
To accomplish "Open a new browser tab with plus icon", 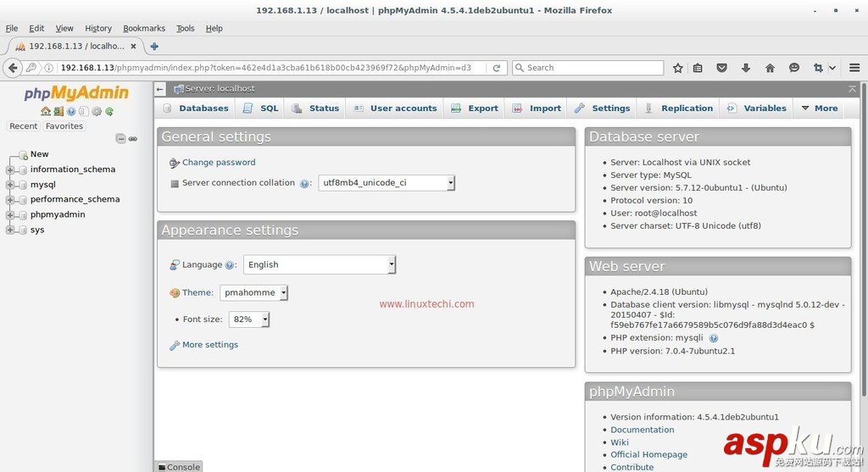I will click(x=154, y=47).
